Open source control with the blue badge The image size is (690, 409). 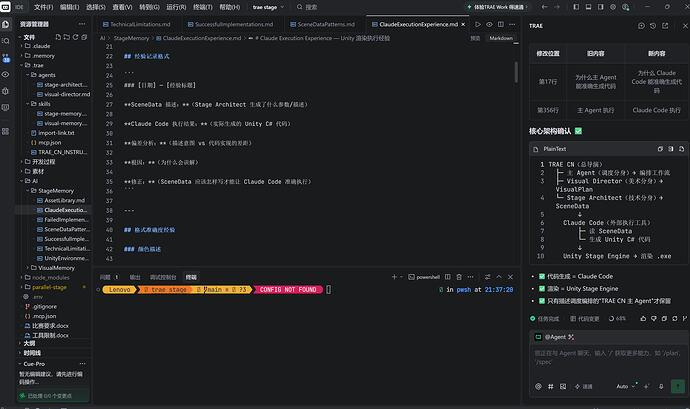coord(6,58)
